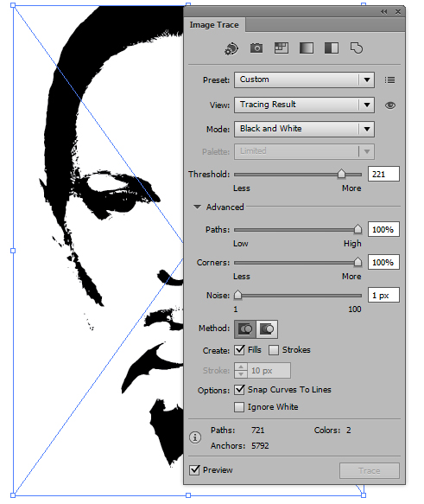Image resolution: width=424 pixels, height=504 pixels.
Task: Choose the Low Color preset icon
Action: [282, 48]
